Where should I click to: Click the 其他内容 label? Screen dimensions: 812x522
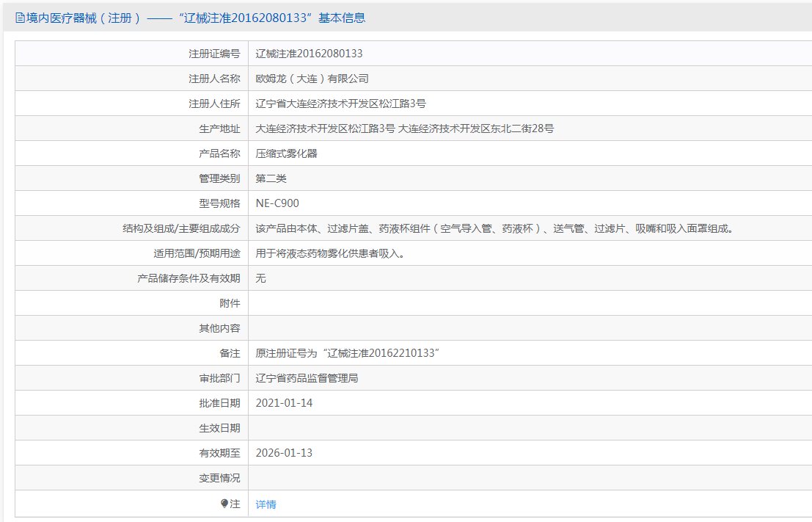pos(219,328)
